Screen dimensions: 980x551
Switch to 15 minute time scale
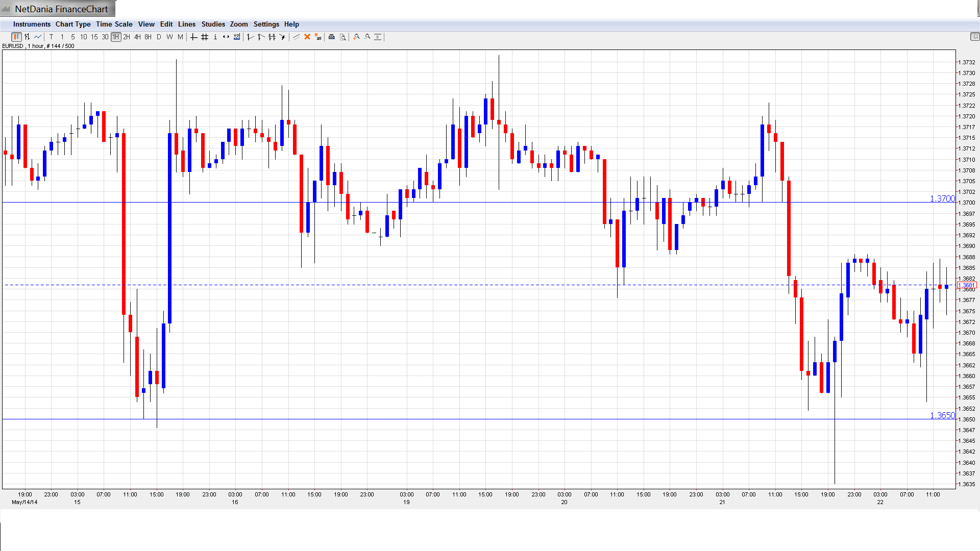pyautogui.click(x=94, y=37)
